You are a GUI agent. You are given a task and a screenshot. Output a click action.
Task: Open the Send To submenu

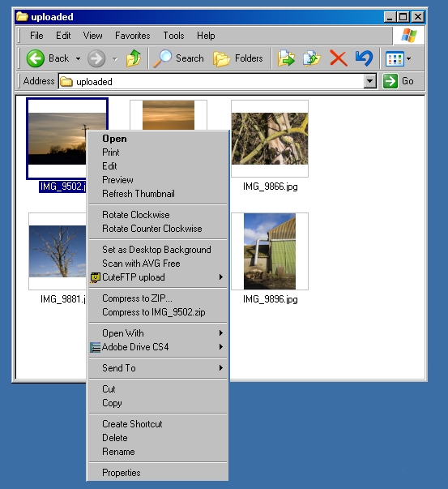click(158, 368)
